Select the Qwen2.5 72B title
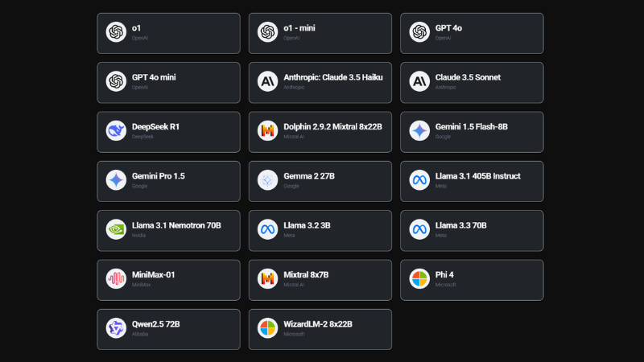The width and height of the screenshot is (644, 362). click(x=155, y=324)
